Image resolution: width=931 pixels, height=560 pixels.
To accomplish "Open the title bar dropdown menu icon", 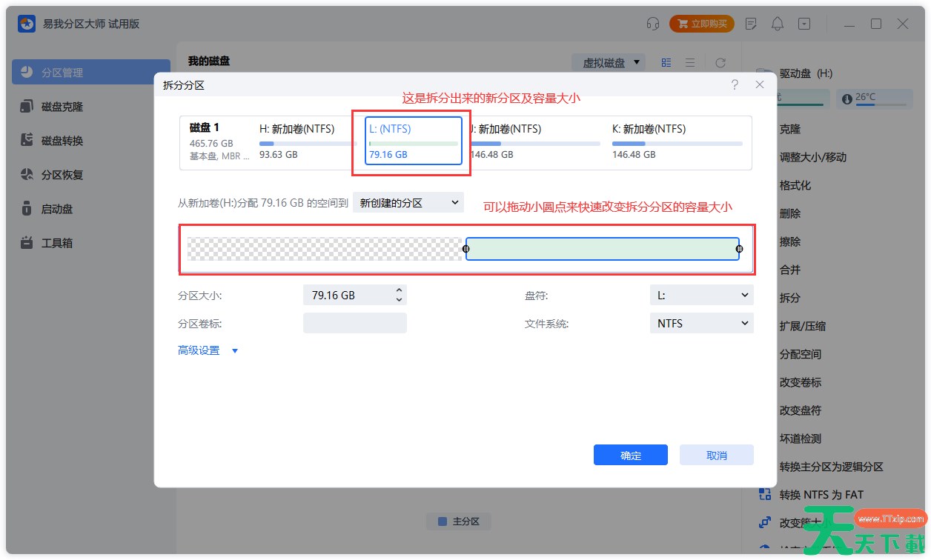I will pyautogui.click(x=804, y=24).
